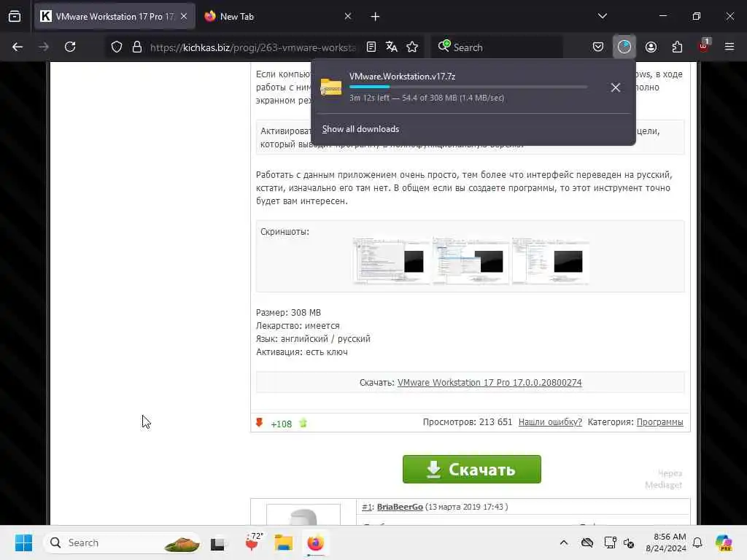Bookmark this page with the star
Image resolution: width=747 pixels, height=560 pixels.
click(412, 47)
